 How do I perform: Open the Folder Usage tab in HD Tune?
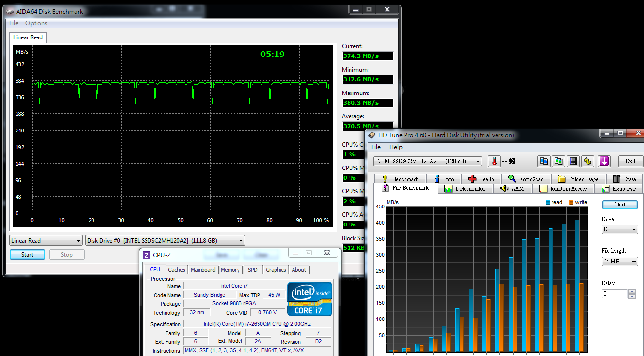click(x=578, y=179)
